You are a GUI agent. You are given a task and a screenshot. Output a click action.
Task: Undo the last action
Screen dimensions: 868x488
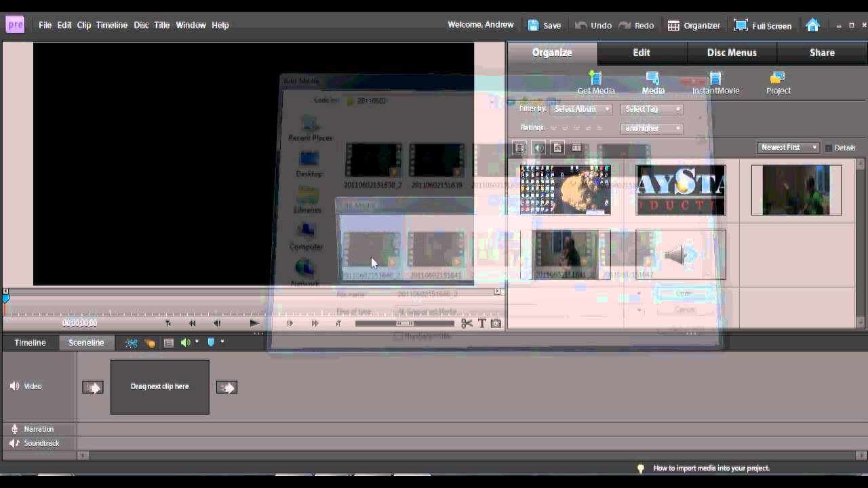pyautogui.click(x=593, y=25)
